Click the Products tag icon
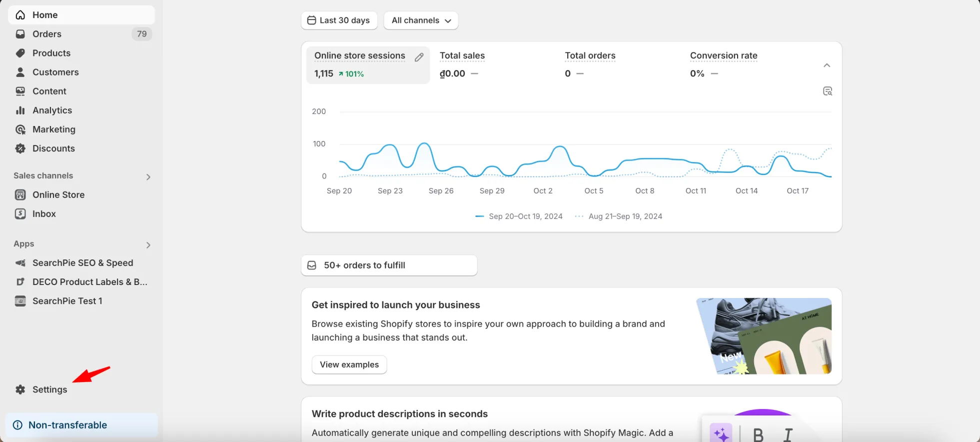 click(20, 53)
